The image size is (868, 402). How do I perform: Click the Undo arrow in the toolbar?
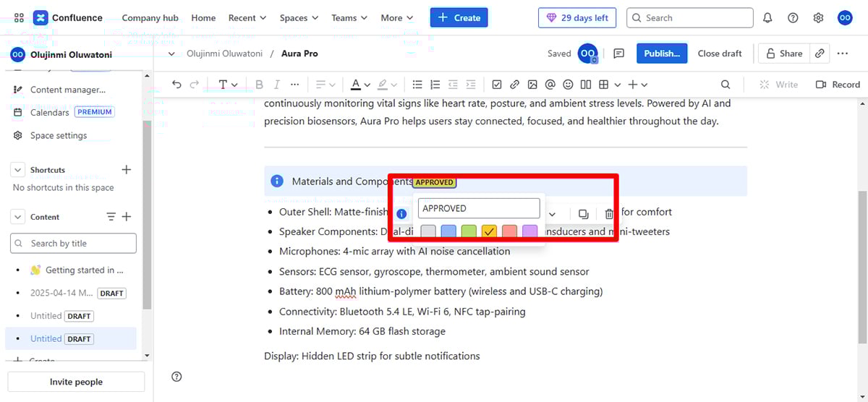click(x=176, y=85)
